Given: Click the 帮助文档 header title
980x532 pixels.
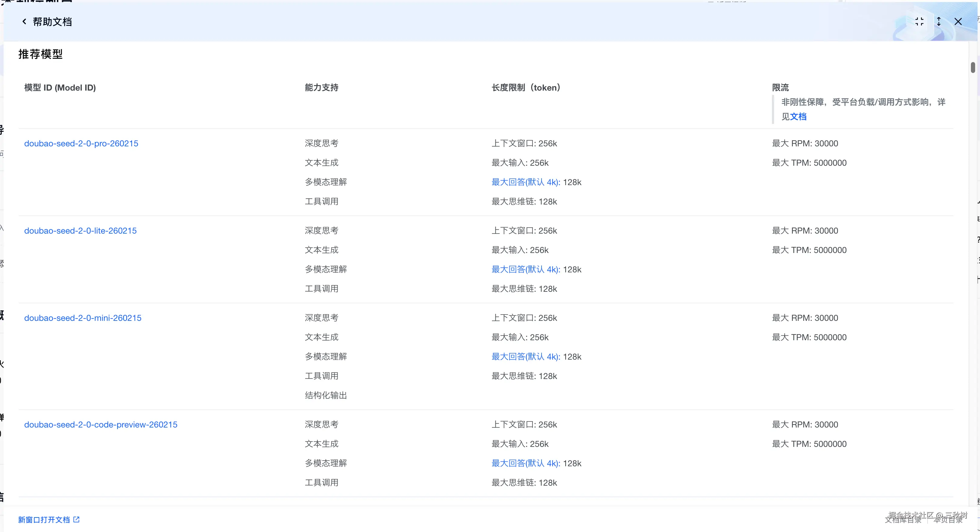Looking at the screenshot, I should (x=52, y=22).
